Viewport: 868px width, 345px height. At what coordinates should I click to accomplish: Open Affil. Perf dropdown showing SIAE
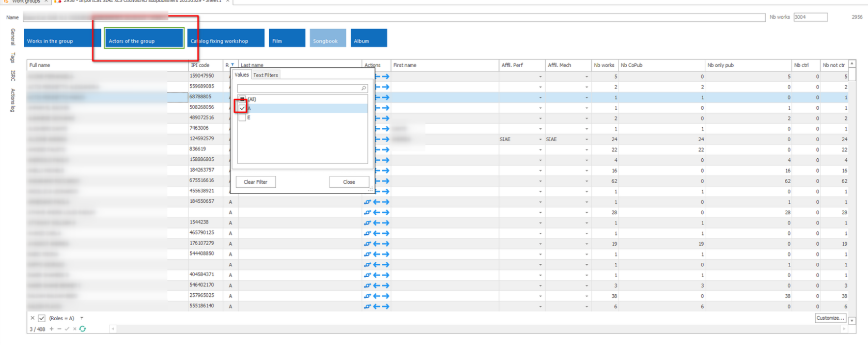540,140
